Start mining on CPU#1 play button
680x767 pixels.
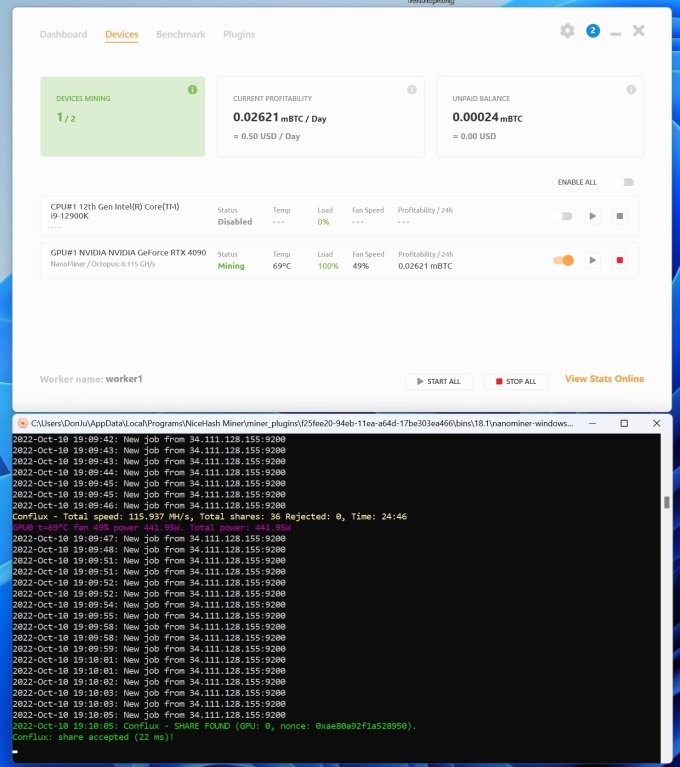point(592,216)
